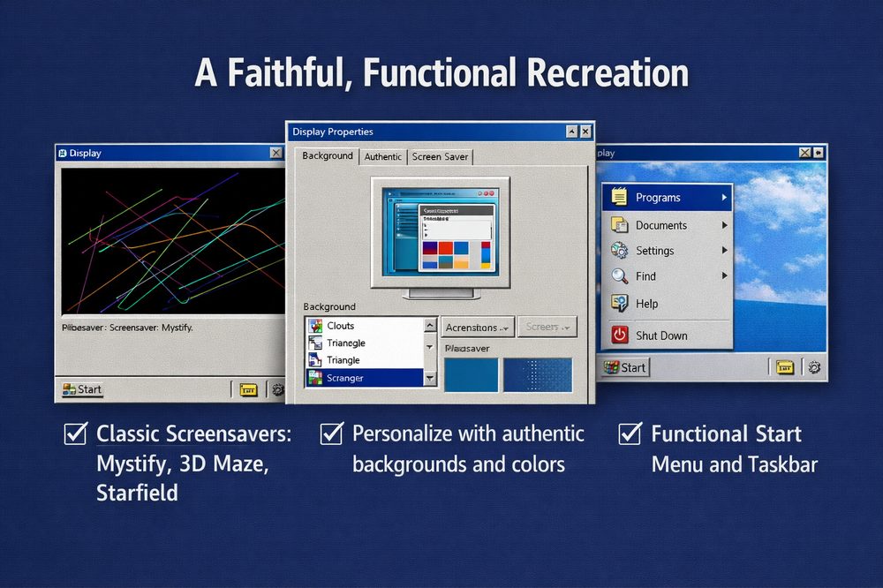
Task: Open the Documents menu entry
Action: (x=668, y=225)
